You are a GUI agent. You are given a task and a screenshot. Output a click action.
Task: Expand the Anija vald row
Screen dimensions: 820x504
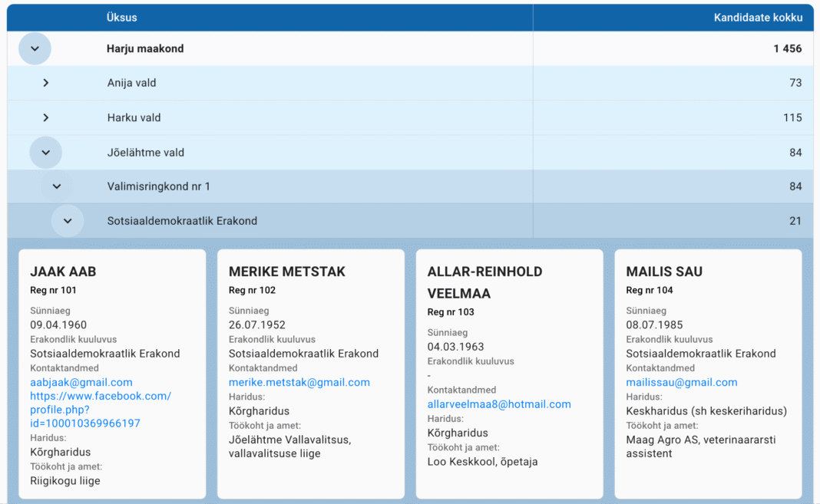[46, 83]
